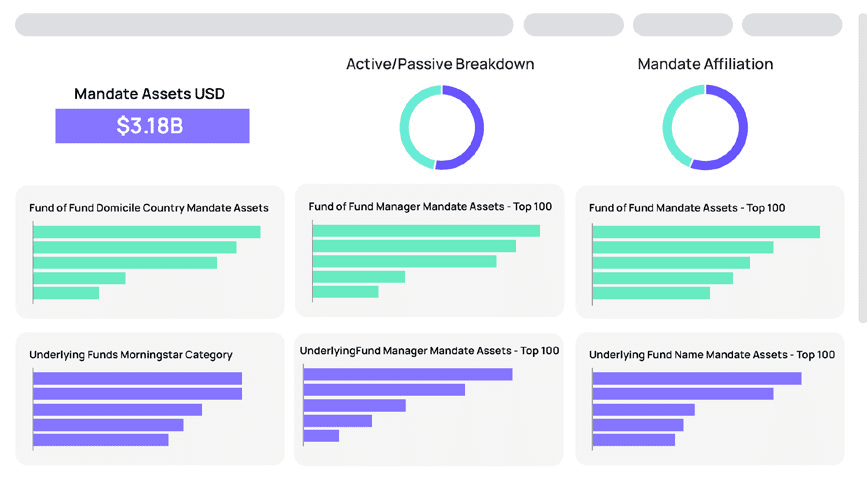867x488 pixels.
Task: Click the $3.18B Mandate Assets value card
Action: 152,126
